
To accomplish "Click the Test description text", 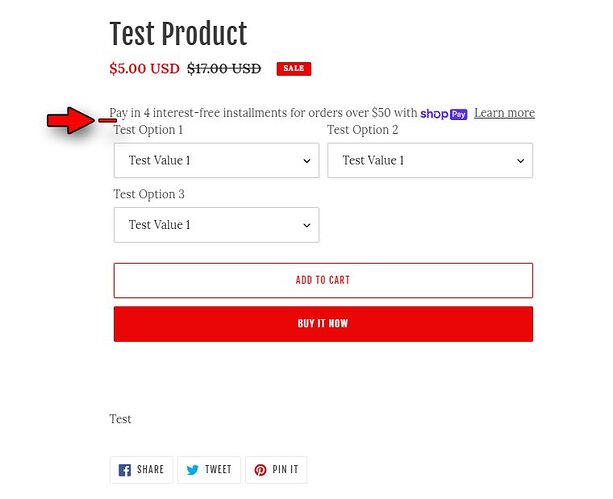I will (120, 419).
